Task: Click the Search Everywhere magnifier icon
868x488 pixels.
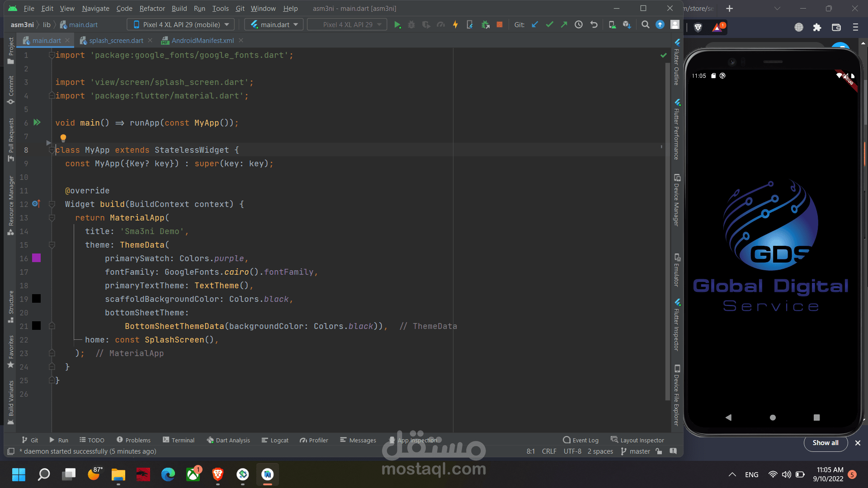Action: [645, 25]
